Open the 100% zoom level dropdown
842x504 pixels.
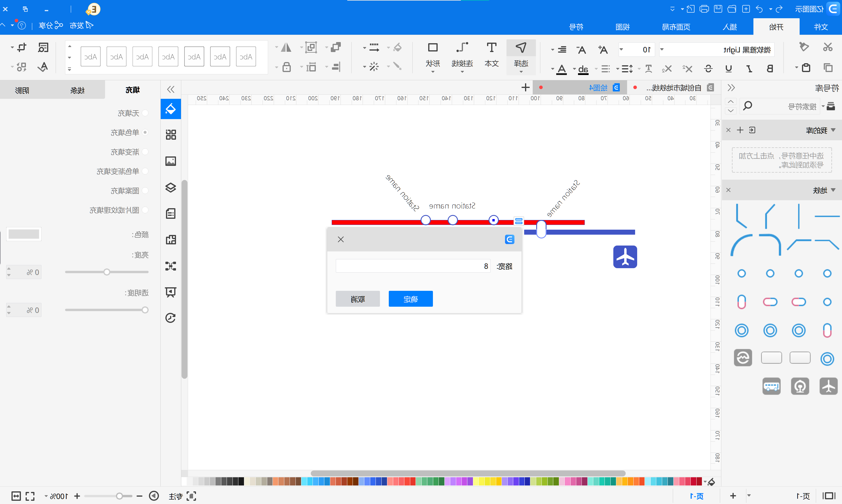coord(46,496)
